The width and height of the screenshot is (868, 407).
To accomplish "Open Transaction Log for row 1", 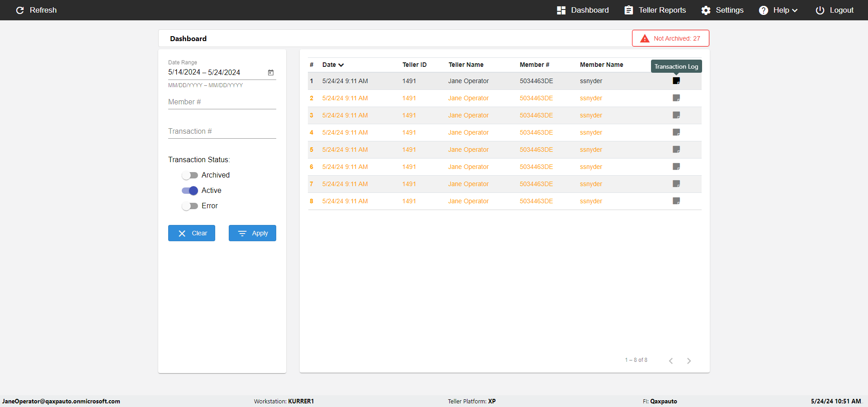I will coord(676,81).
